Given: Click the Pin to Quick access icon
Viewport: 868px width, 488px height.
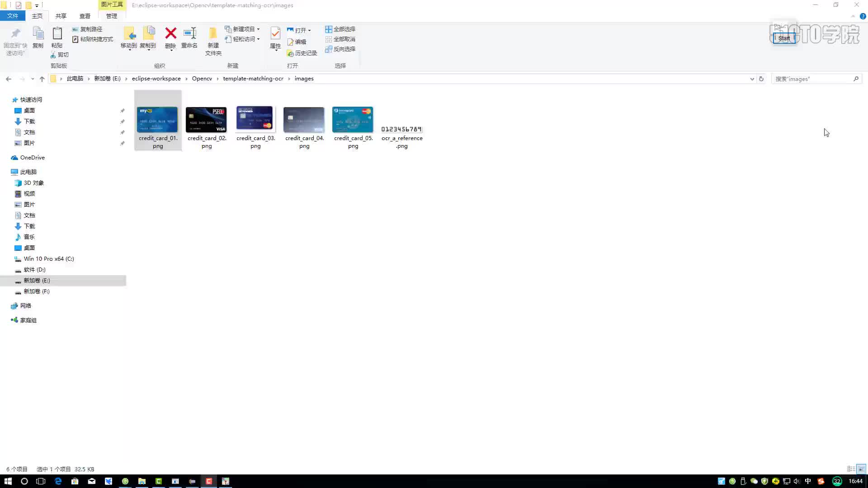Looking at the screenshot, I should pos(15,34).
